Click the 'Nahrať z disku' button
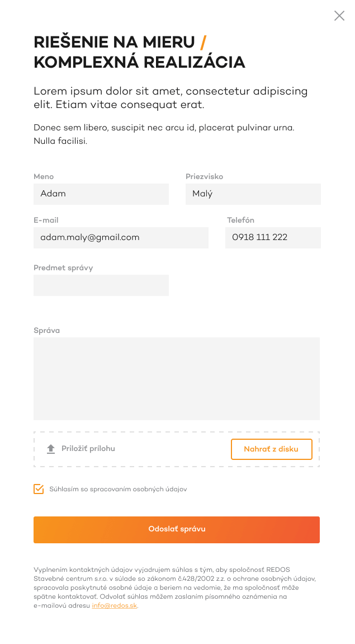The width and height of the screenshot is (355, 644). pos(271,449)
